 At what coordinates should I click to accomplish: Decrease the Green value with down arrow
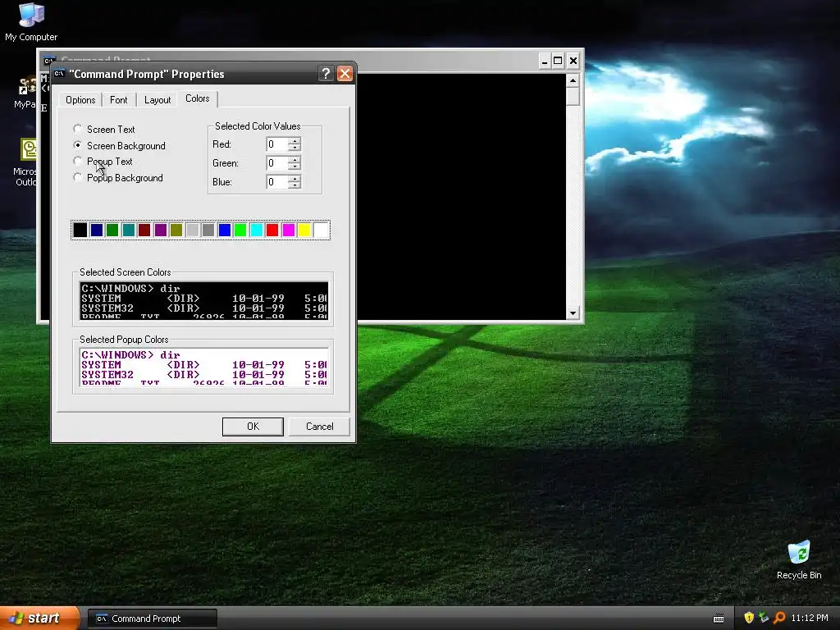pos(294,166)
